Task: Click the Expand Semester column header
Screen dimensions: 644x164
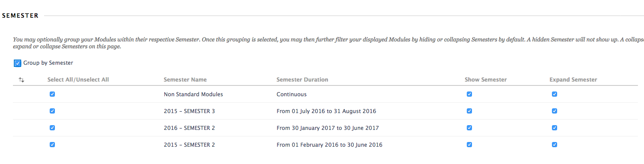Action: 573,80
